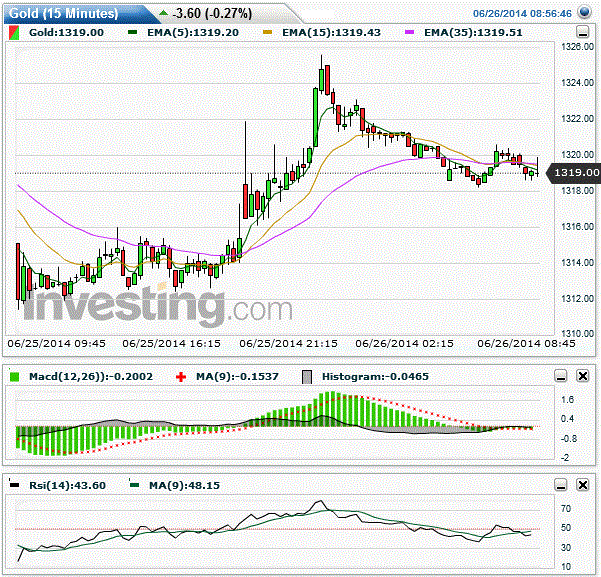Click the red/green Gold candle legend icon
Image resolution: width=601 pixels, height=577 pixels.
click(x=14, y=33)
